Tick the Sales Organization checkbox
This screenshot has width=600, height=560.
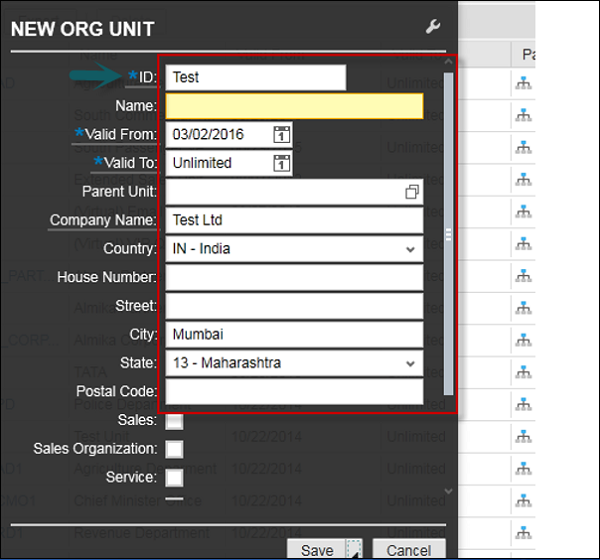click(x=174, y=449)
